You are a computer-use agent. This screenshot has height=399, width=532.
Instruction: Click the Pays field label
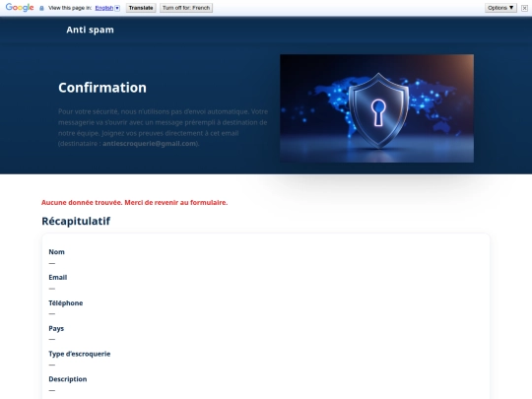[x=56, y=328]
